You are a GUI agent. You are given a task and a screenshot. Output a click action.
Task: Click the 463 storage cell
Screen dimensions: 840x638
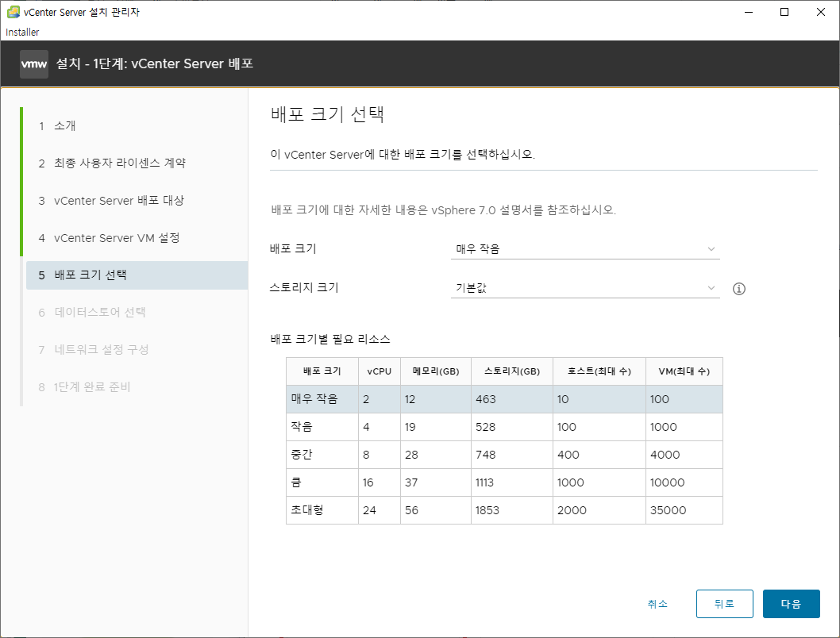coord(512,399)
